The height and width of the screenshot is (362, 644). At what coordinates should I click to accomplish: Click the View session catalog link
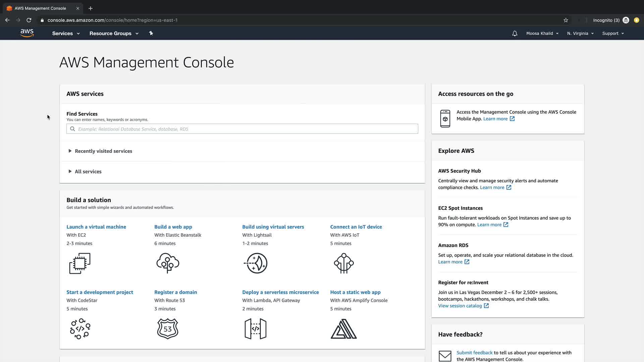pyautogui.click(x=460, y=306)
